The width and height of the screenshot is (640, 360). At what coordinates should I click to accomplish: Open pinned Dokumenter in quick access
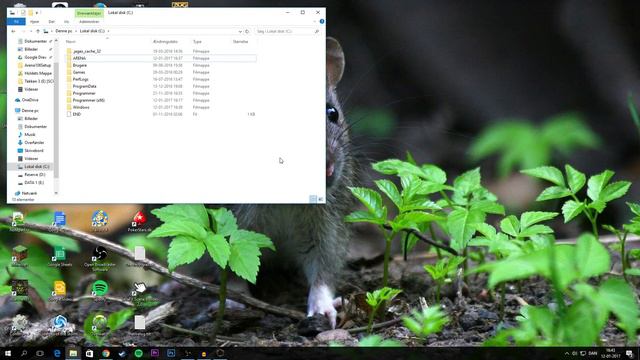pyautogui.click(x=35, y=41)
